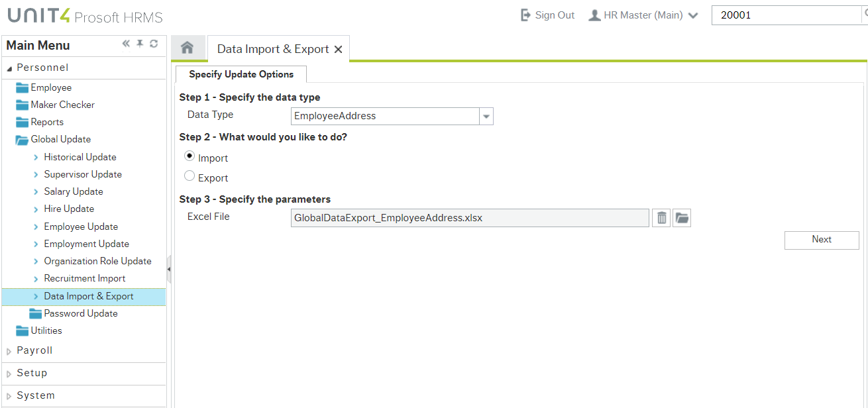Expand the Payroll menu section
868x408 pixels.
point(9,352)
